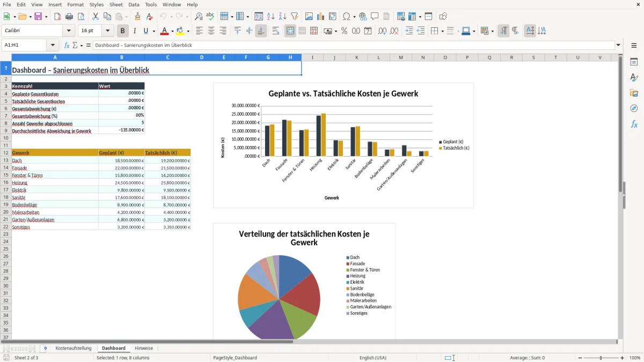
Task: Toggle bold formatting
Action: (x=123, y=31)
